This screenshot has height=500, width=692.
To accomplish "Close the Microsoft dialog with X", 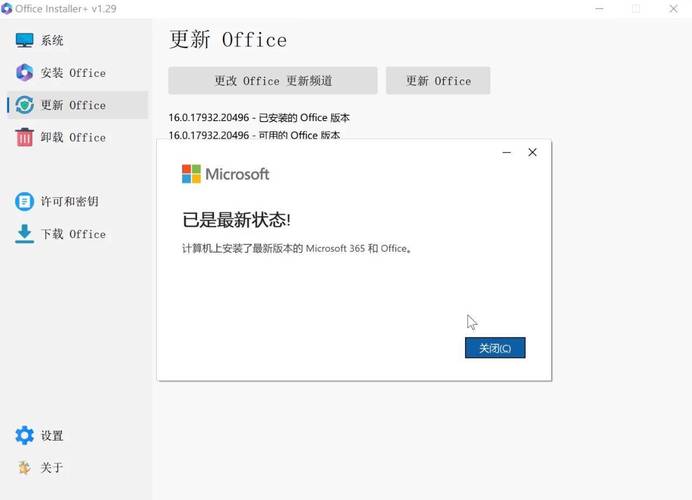I will click(533, 153).
